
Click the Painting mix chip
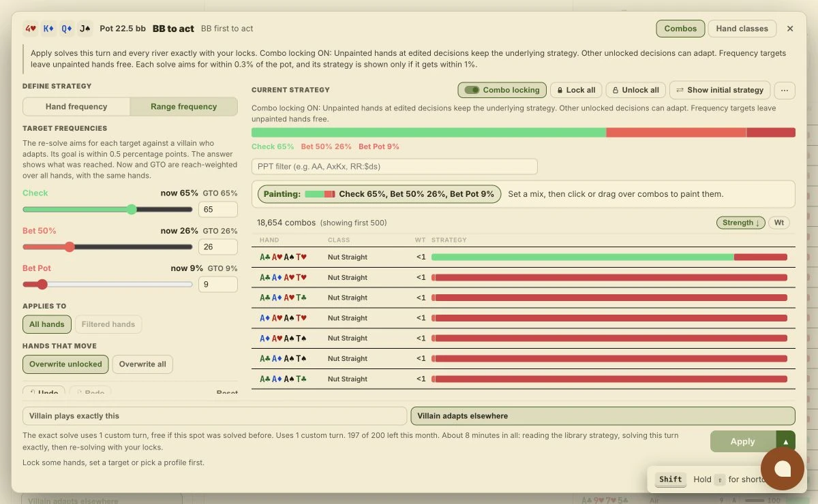[x=380, y=194]
